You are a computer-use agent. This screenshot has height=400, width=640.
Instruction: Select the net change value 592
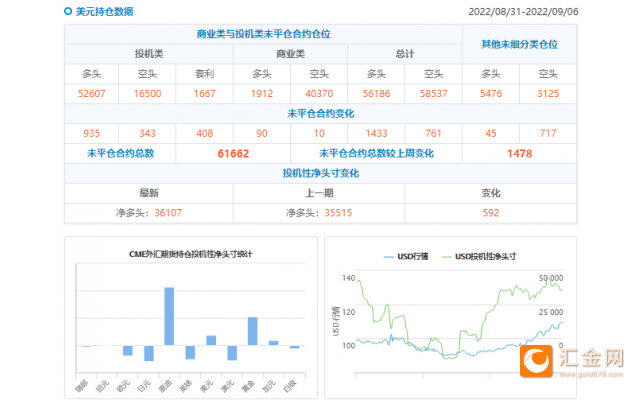491,213
